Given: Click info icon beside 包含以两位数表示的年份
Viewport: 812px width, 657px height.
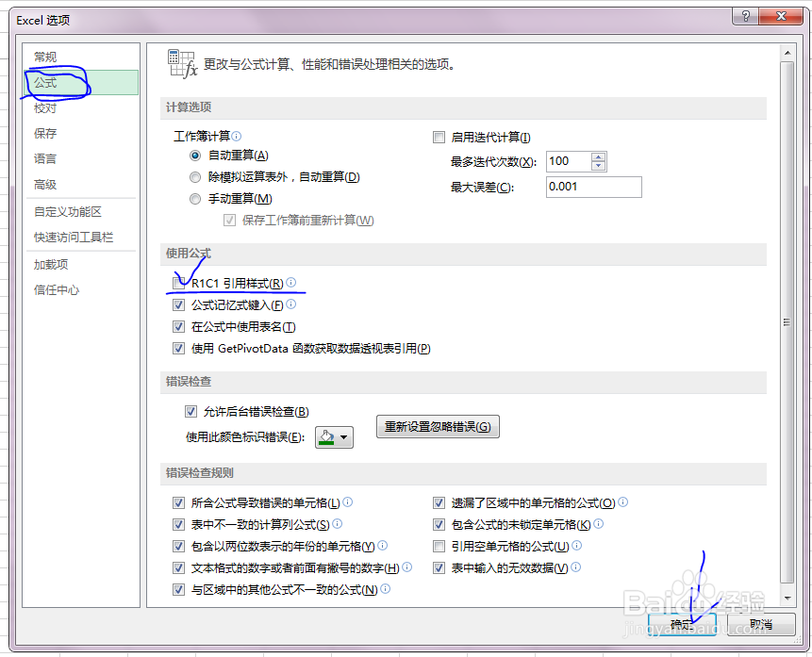Looking at the screenshot, I should (x=383, y=545).
